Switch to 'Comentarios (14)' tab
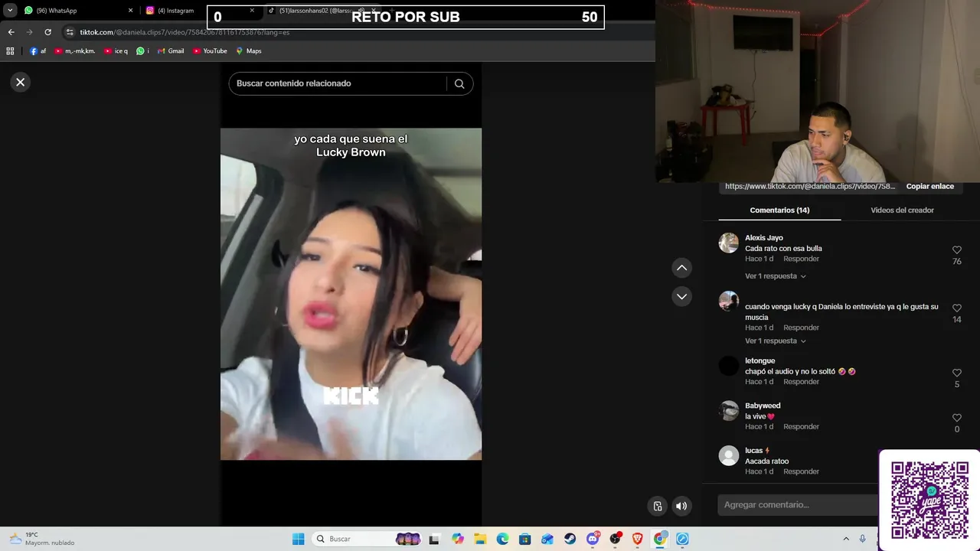The image size is (980, 551). click(779, 210)
